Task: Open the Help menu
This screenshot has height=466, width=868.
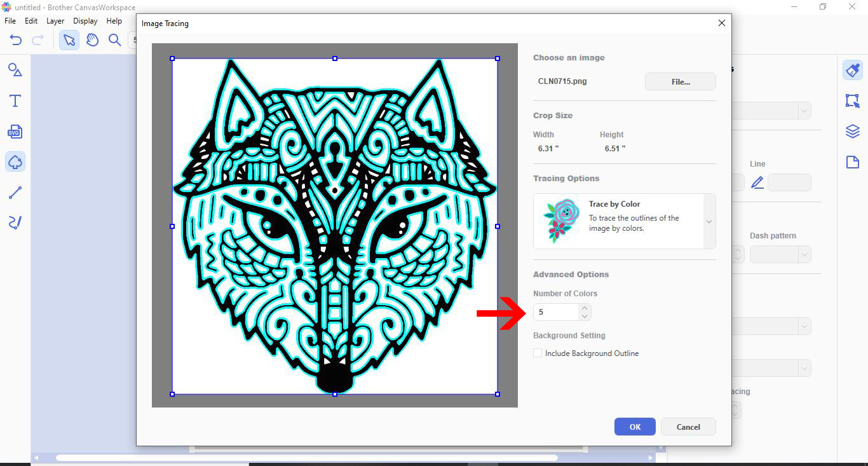Action: pyautogui.click(x=114, y=21)
